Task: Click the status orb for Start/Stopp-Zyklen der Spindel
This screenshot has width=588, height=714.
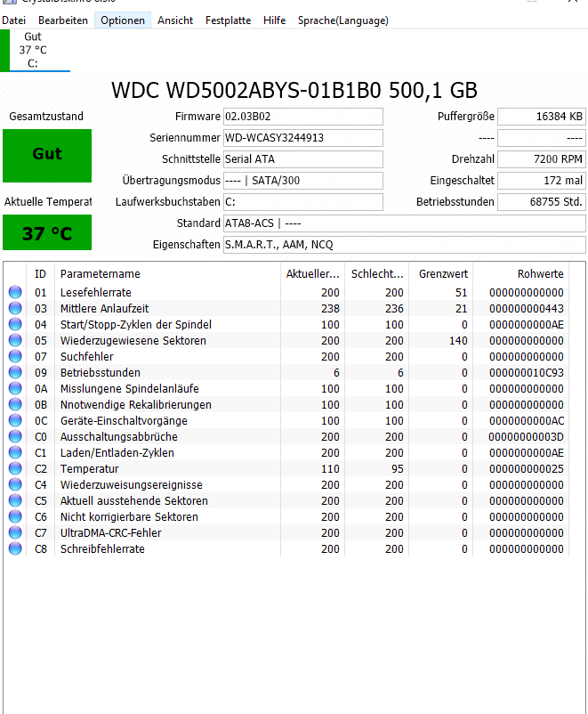Action: [x=15, y=324]
